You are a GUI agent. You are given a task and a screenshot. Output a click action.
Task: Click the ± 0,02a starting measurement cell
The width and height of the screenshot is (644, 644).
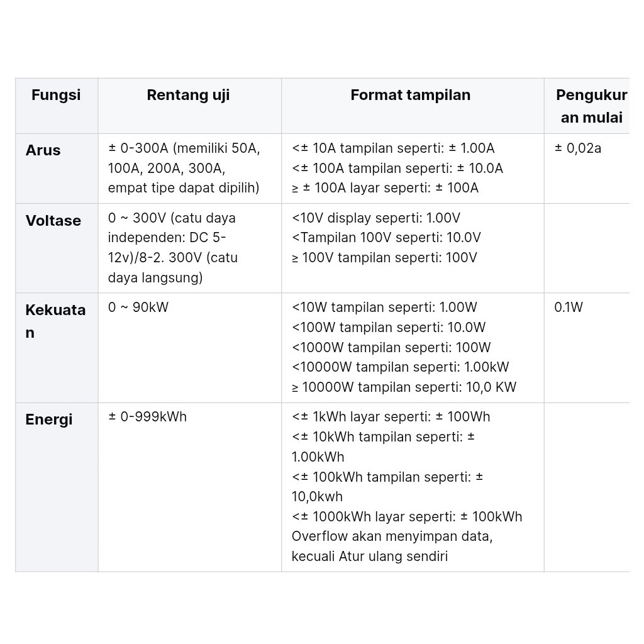(x=577, y=148)
